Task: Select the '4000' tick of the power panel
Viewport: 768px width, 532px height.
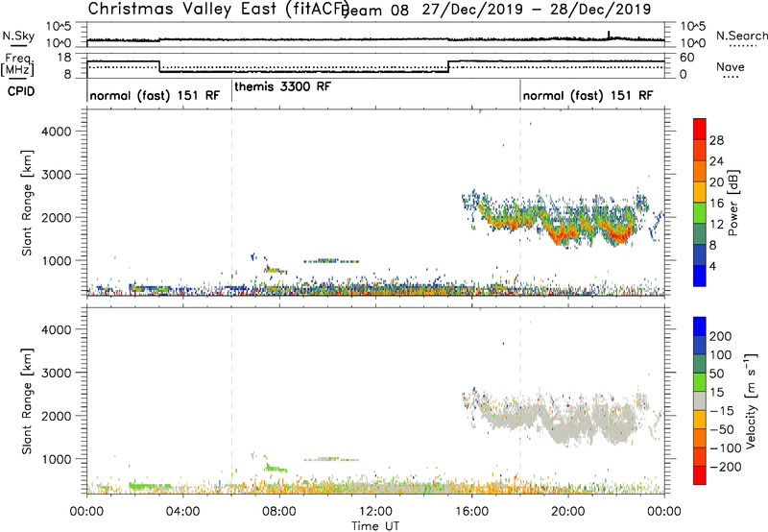Action: pos(57,132)
